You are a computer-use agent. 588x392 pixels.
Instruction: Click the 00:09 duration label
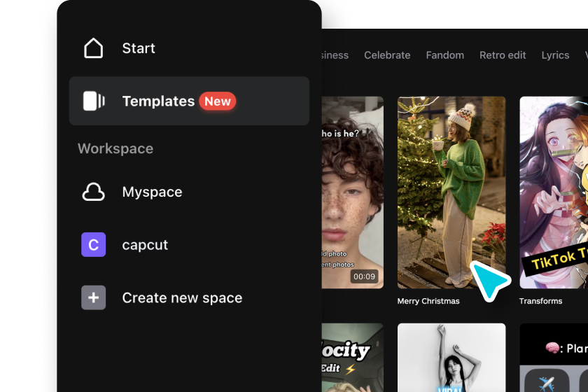tap(364, 276)
